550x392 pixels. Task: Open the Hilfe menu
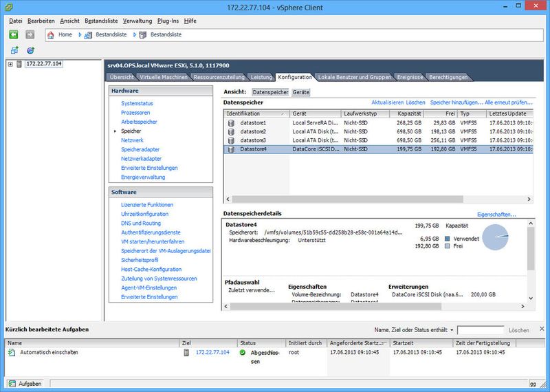tap(190, 21)
